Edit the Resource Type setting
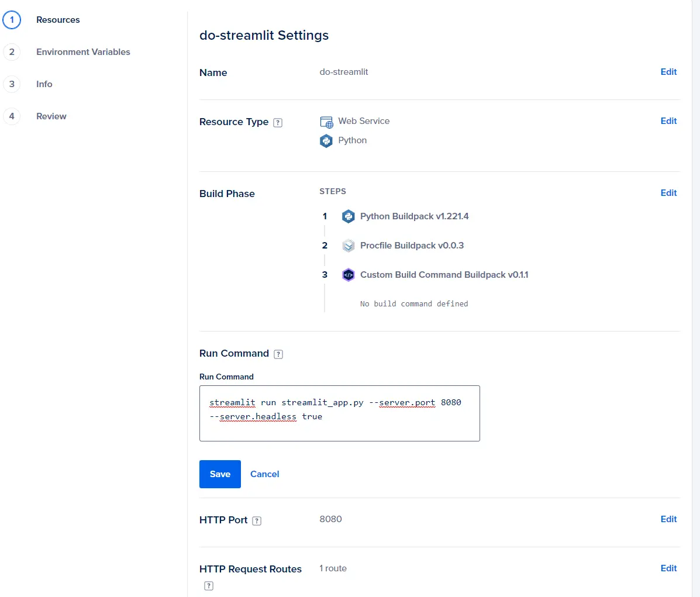 click(668, 121)
